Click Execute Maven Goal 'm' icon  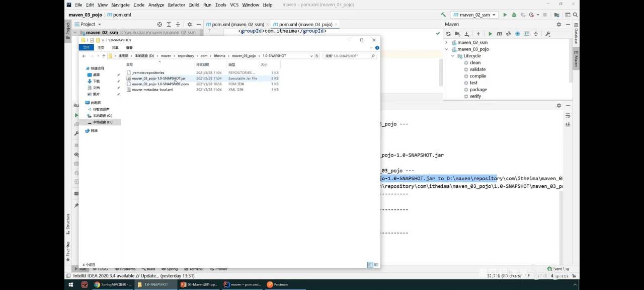[x=499, y=34]
